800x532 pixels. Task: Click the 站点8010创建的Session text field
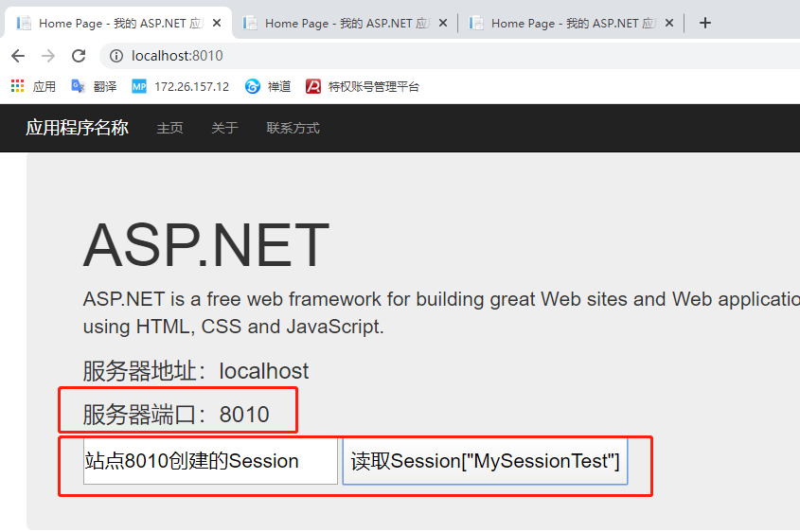click(210, 461)
